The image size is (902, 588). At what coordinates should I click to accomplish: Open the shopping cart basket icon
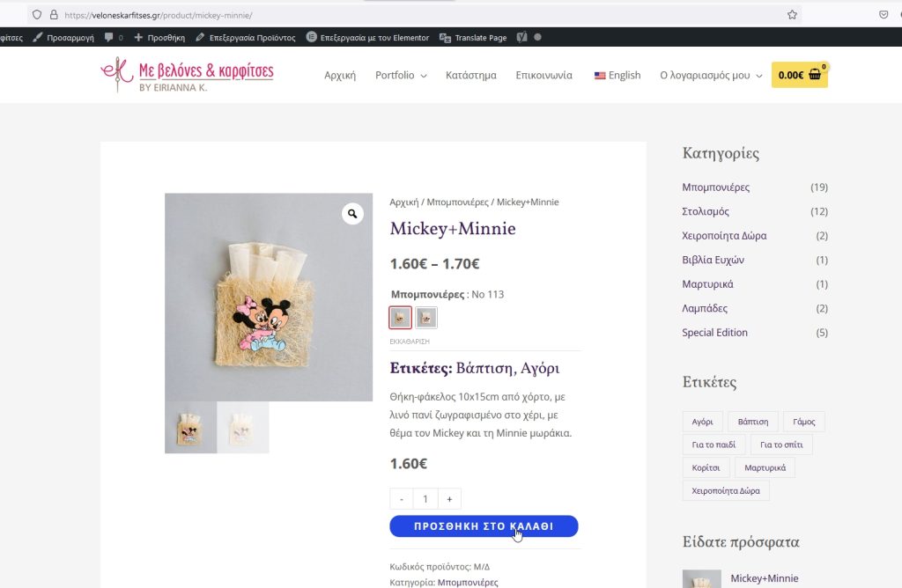(x=815, y=75)
